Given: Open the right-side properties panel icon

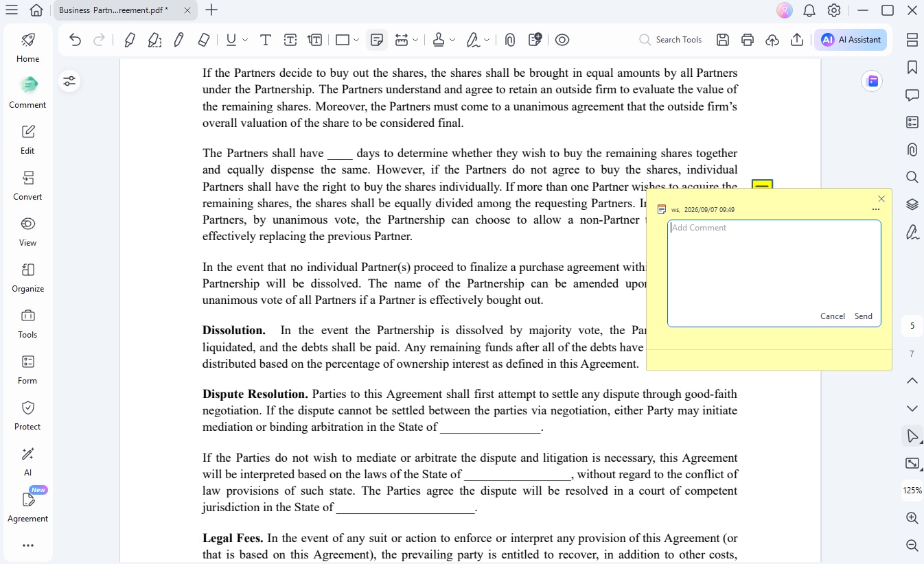Looking at the screenshot, I should pyautogui.click(x=912, y=40).
